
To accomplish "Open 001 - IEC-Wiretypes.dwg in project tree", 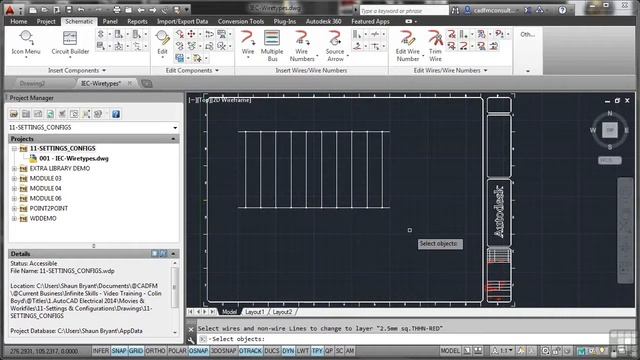I will tap(73, 158).
